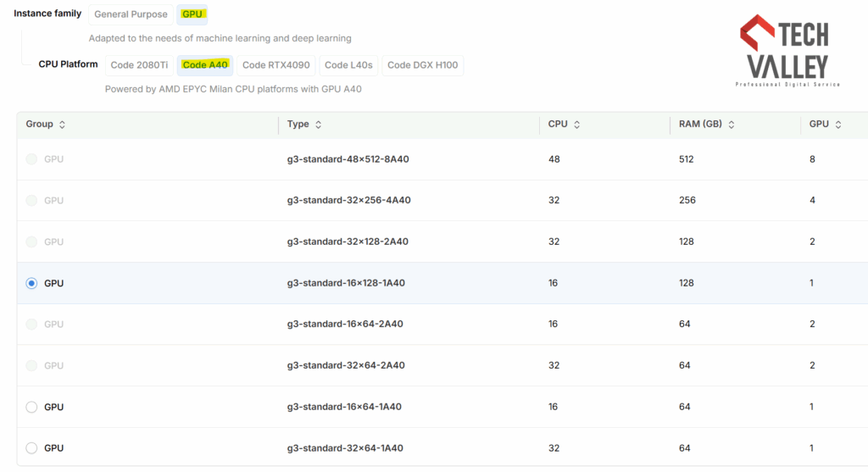The height and width of the screenshot is (472, 868).
Task: Select Code 2080Ti CPU platform
Action: pos(139,65)
